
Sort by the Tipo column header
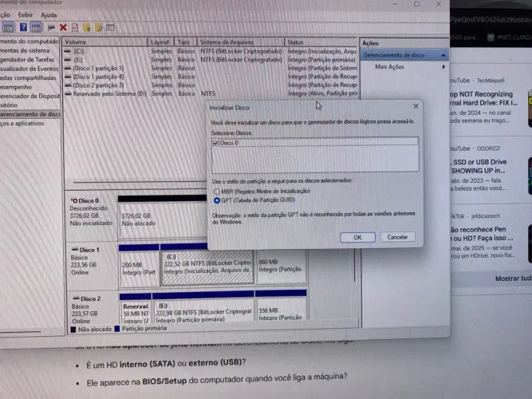tap(185, 42)
